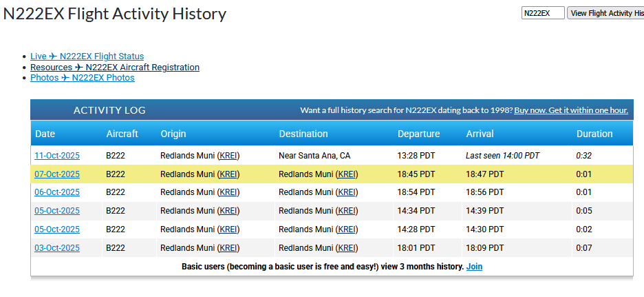Click the Destination column header
This screenshot has width=644, height=297.
(303, 134)
